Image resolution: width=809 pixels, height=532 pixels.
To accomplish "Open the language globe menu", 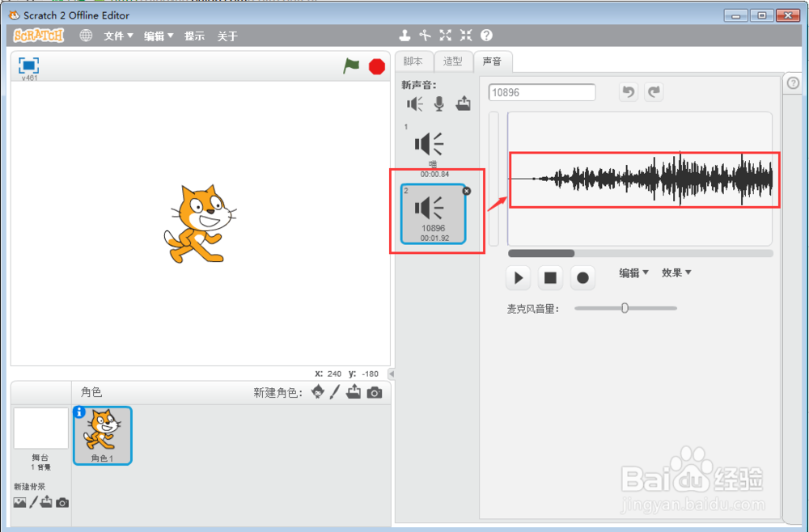I will (86, 36).
